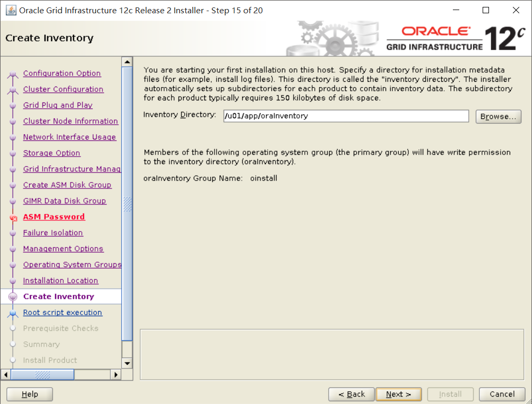Go back using the Back button
Image resolution: width=532 pixels, height=404 pixels.
[x=351, y=394]
